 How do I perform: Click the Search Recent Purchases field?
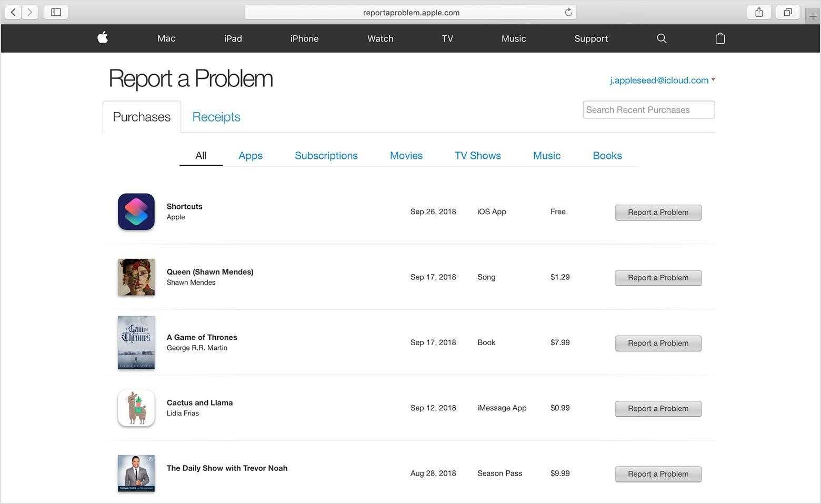[x=648, y=109]
